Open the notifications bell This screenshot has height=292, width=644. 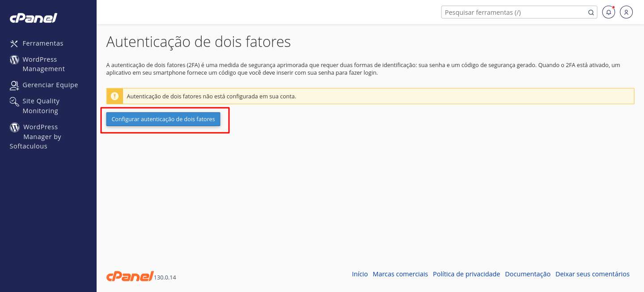pos(608,13)
